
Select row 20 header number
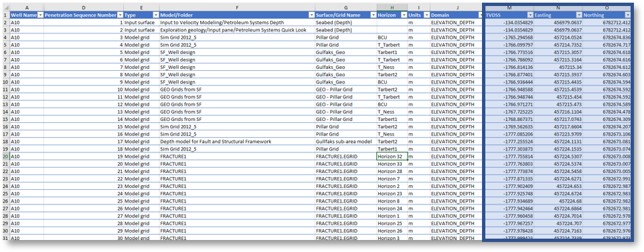click(x=6, y=156)
